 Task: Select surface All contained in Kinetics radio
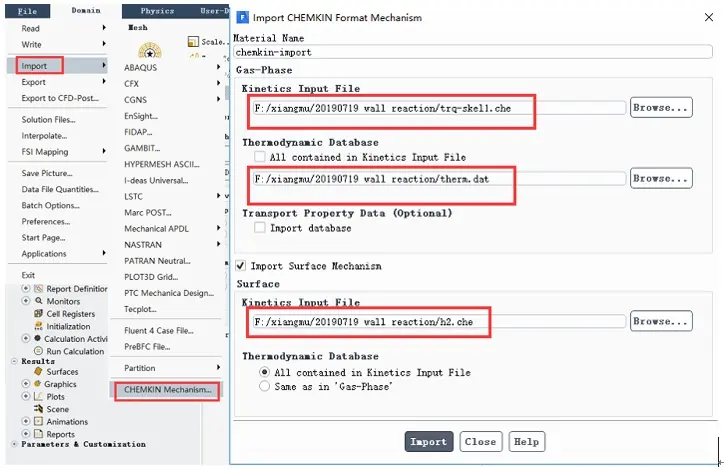(264, 372)
